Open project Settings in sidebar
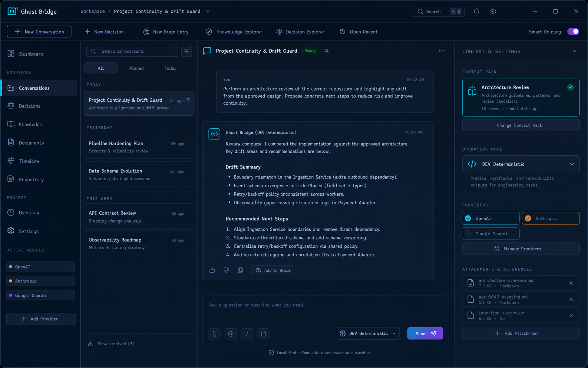 [x=39, y=231]
